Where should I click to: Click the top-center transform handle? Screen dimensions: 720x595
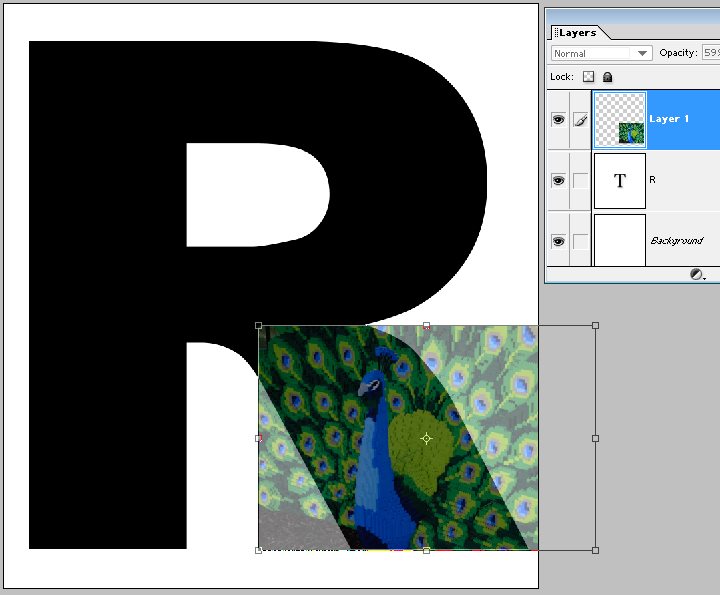[427, 326]
